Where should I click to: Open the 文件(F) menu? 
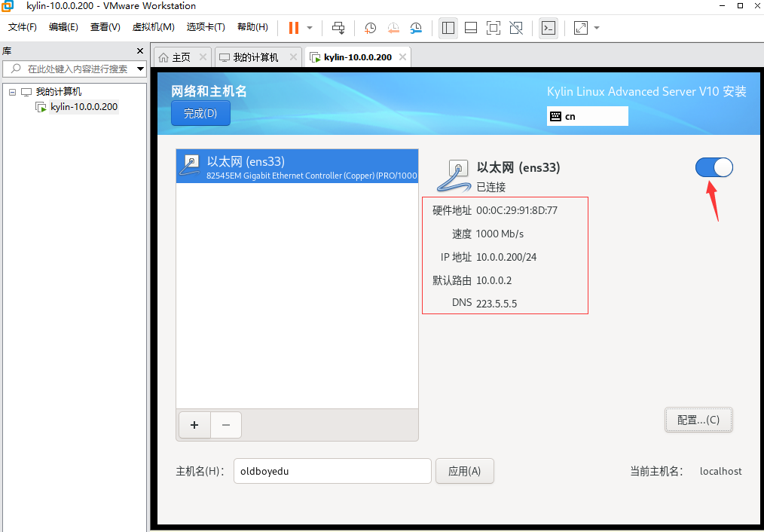click(x=23, y=27)
